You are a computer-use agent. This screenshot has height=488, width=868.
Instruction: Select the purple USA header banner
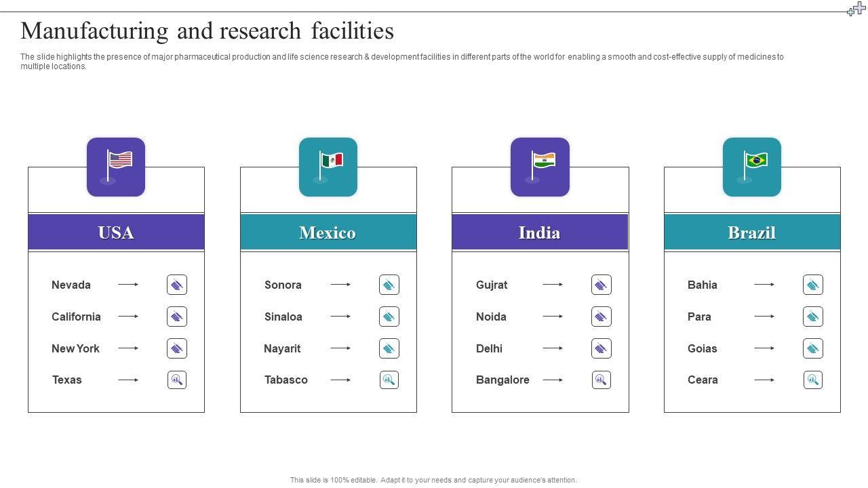116,232
